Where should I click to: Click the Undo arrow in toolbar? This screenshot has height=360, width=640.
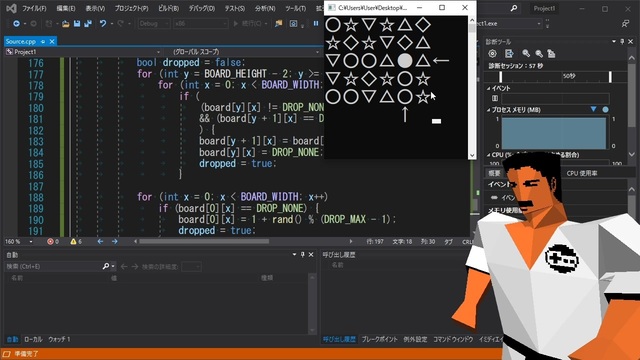point(102,24)
